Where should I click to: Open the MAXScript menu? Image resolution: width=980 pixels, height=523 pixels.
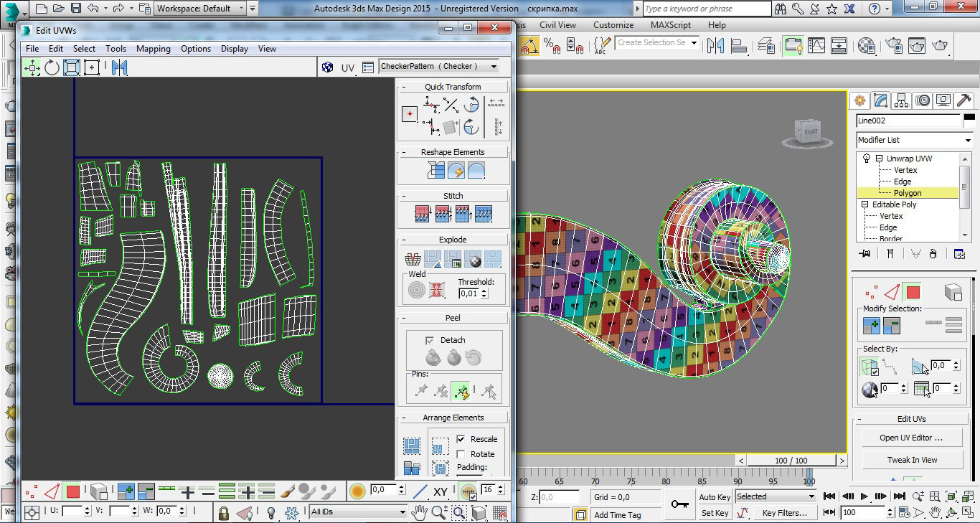click(x=670, y=25)
